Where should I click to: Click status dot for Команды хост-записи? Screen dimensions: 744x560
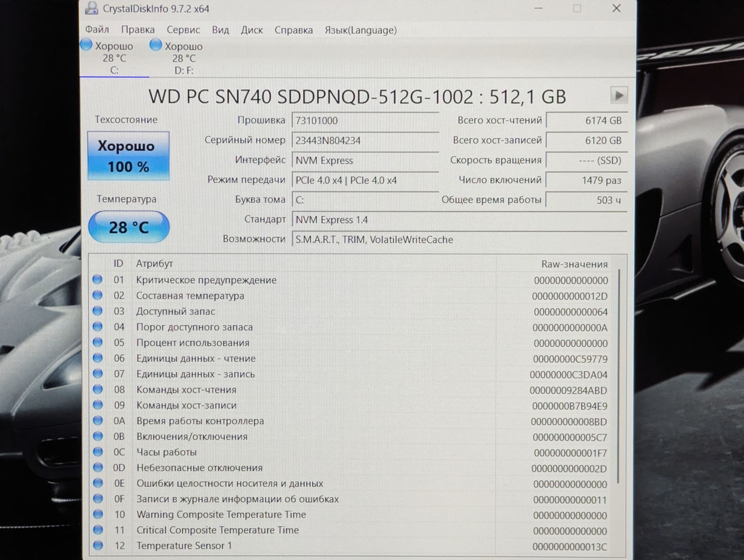[98, 405]
